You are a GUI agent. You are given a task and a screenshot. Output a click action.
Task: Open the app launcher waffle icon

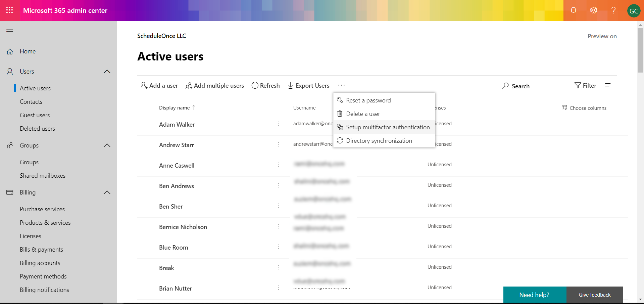tap(10, 10)
